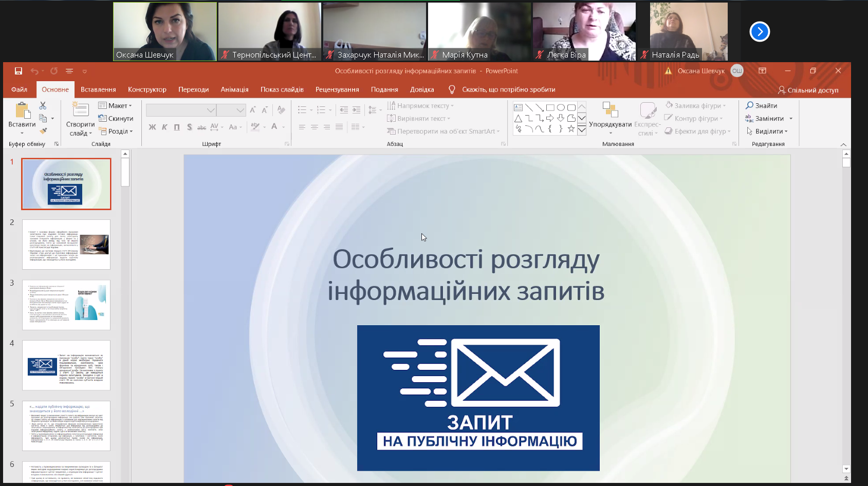Click the text box shape icon
Image resolution: width=868 pixels, height=486 pixels.
pyautogui.click(x=518, y=107)
